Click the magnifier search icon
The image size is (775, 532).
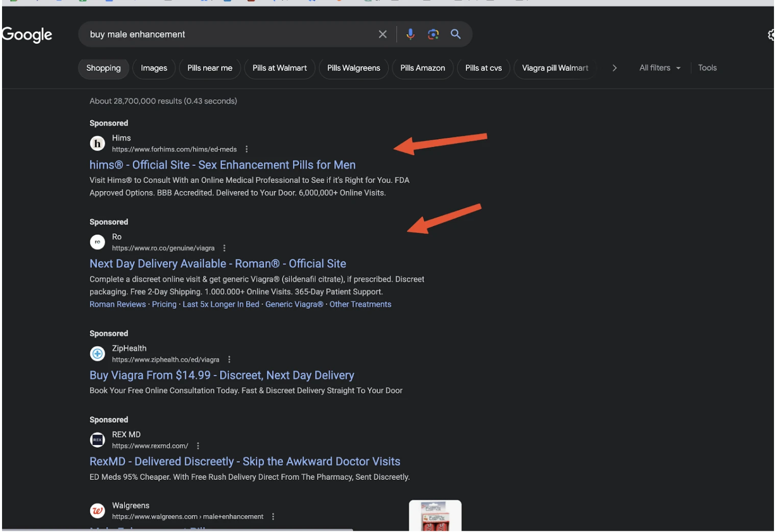click(x=455, y=34)
